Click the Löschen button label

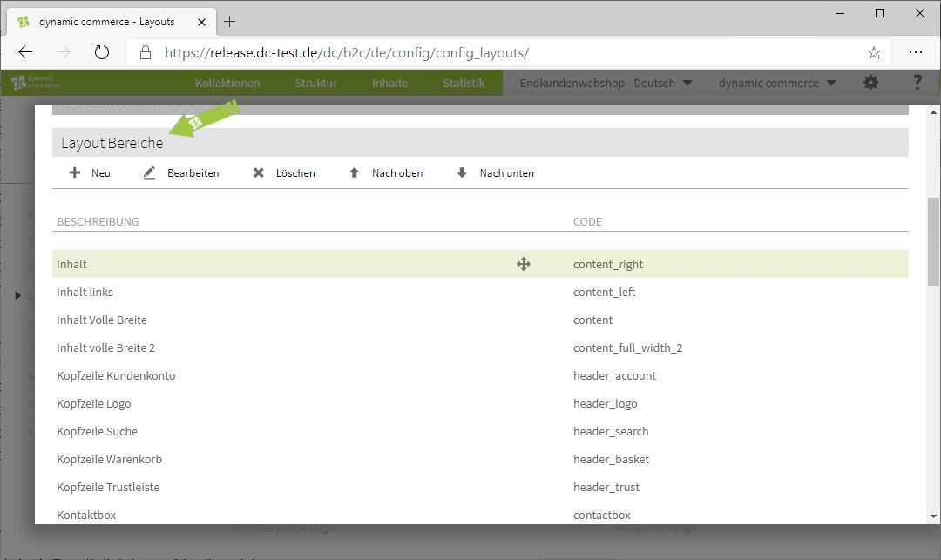[x=295, y=172]
